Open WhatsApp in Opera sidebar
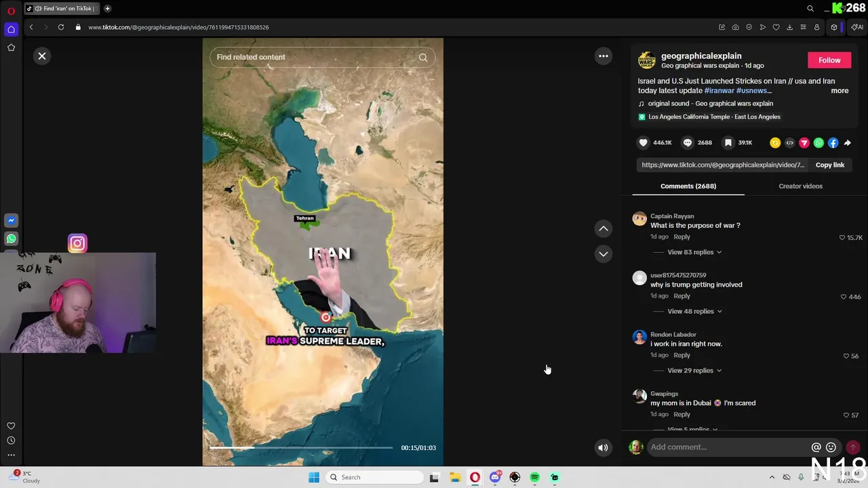 coord(11,239)
